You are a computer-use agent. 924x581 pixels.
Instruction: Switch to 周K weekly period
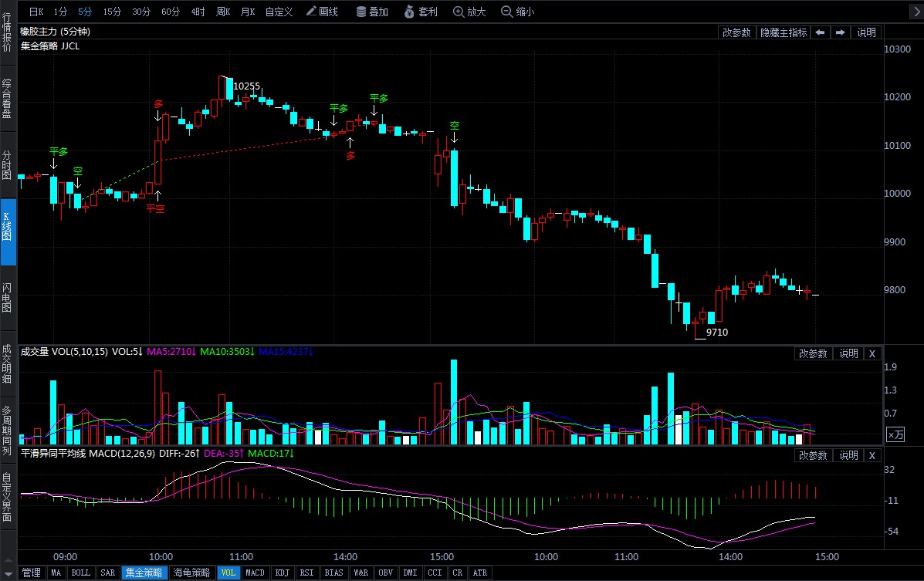point(223,12)
